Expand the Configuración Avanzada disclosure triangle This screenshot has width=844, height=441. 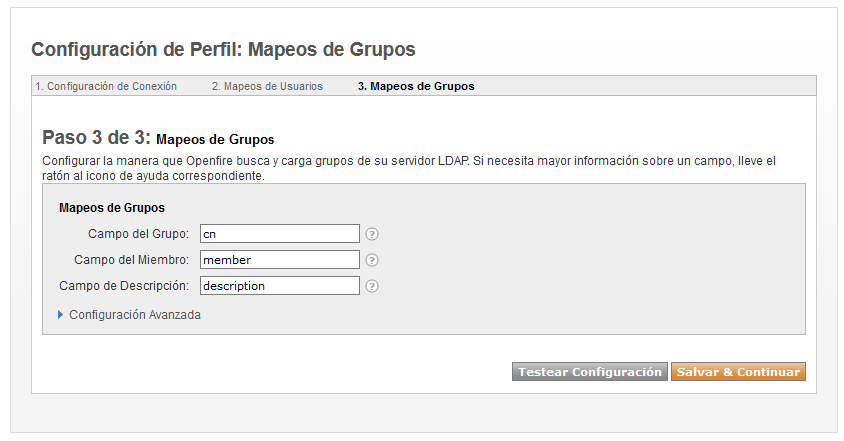click(61, 314)
